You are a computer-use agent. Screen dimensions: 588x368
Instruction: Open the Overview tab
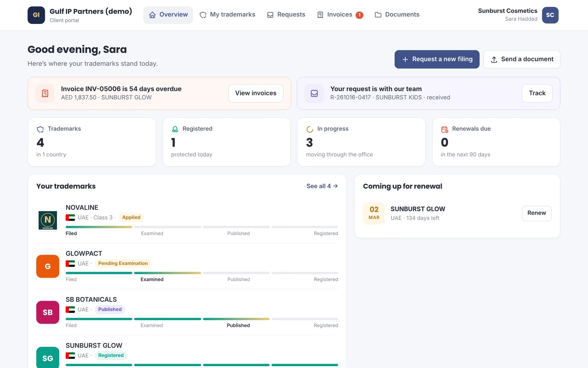[x=168, y=15]
